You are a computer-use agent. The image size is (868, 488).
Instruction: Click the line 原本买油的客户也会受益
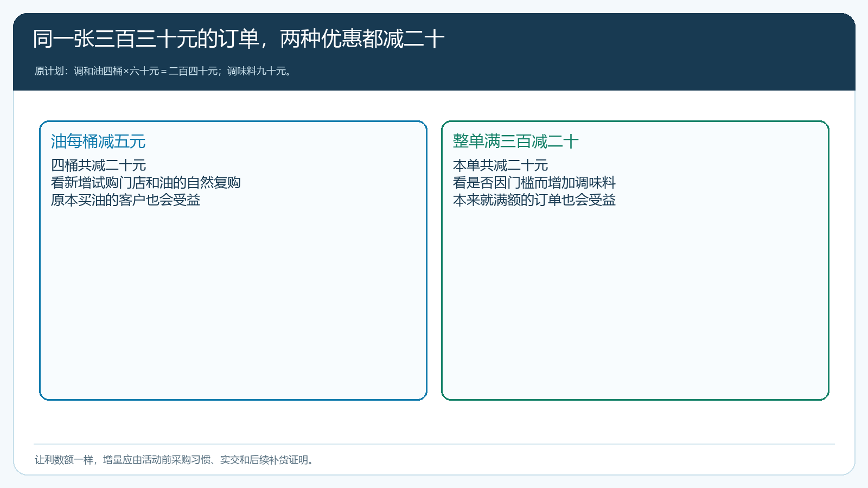[x=125, y=200]
